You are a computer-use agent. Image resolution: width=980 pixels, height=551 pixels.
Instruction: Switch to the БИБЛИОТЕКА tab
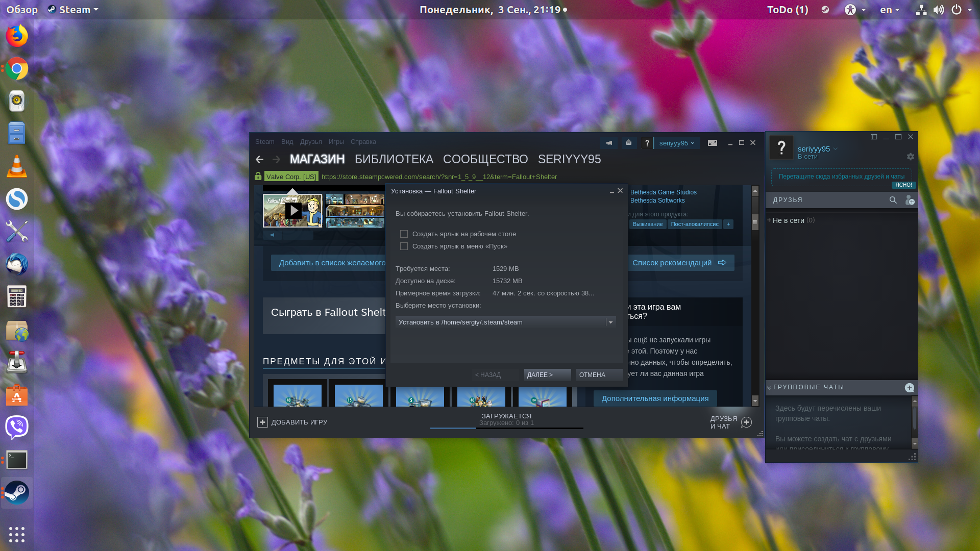click(x=394, y=159)
